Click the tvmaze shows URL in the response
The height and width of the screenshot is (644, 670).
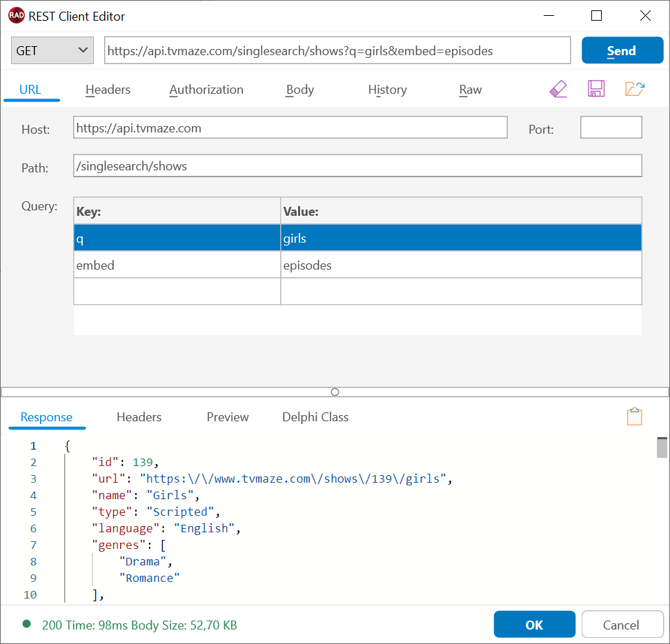point(293,479)
